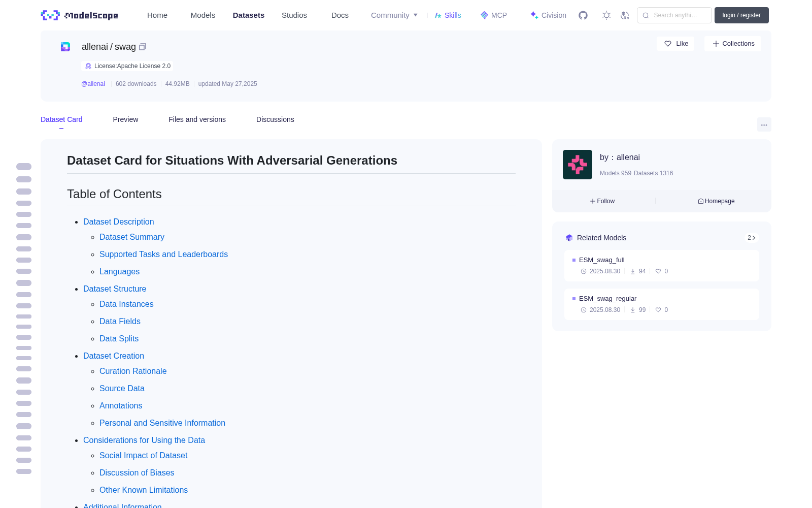
Task: Click the Skills sparkle icon
Action: [x=438, y=15]
